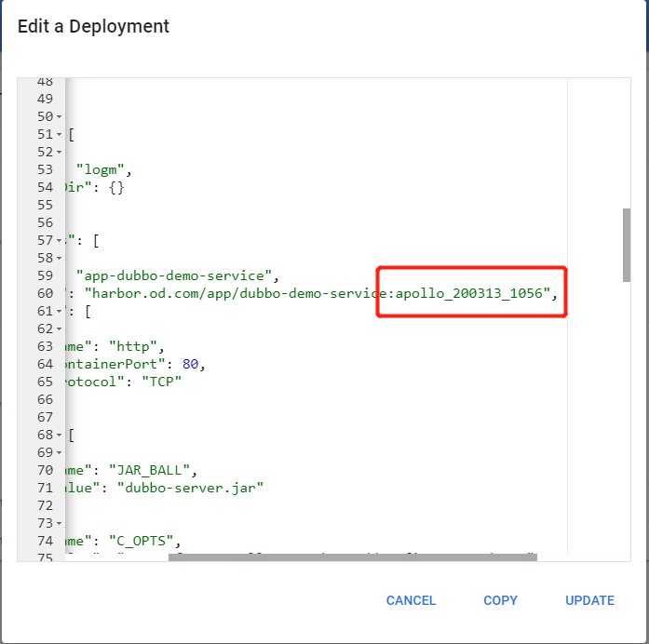Collapse the block starting at line 57
649x644 pixels.
tap(60, 240)
